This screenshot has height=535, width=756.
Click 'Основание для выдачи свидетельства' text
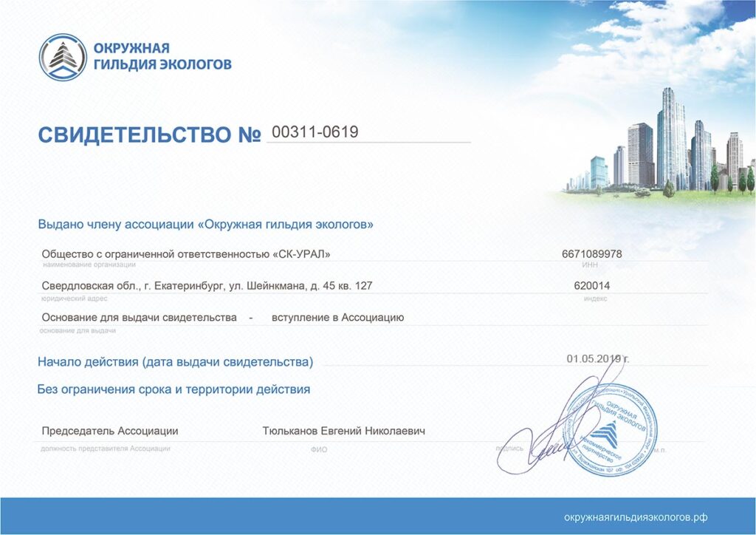click(x=140, y=318)
